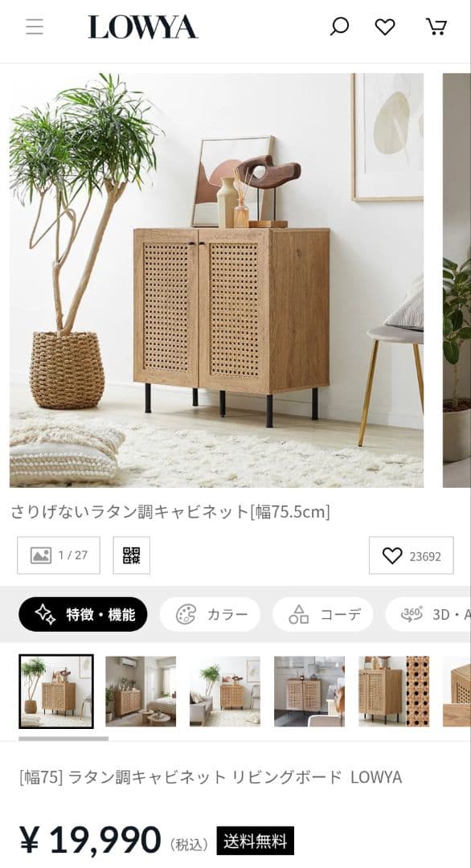This screenshot has height=868, width=471.
Task: Open the image gallery 1 / 27 button
Action: (x=59, y=555)
